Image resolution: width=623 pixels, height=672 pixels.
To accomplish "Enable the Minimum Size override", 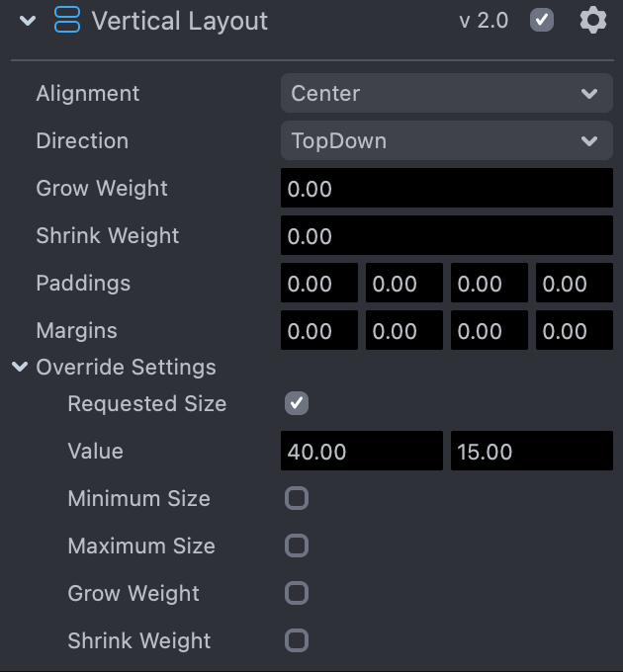I will (x=297, y=498).
